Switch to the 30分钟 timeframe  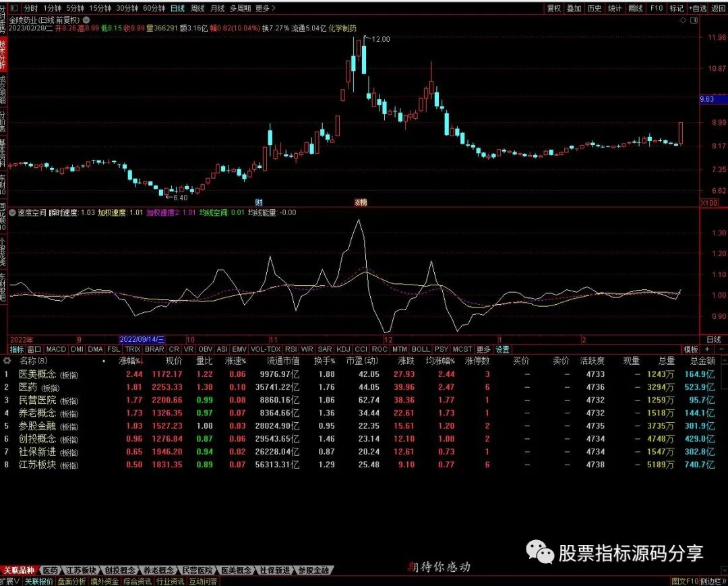tap(127, 8)
